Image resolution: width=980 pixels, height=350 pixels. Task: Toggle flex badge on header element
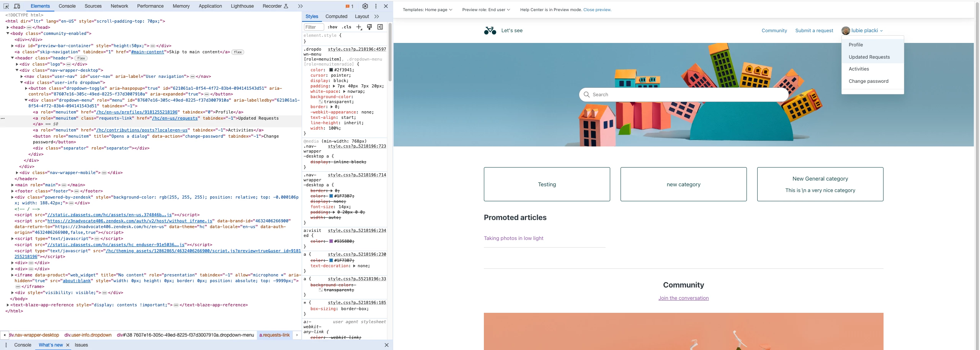point(81,58)
